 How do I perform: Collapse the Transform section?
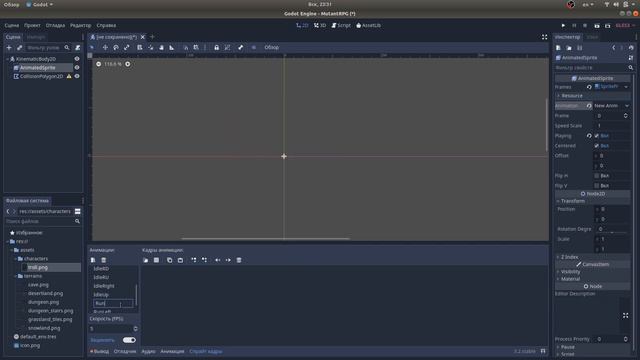click(x=592, y=201)
